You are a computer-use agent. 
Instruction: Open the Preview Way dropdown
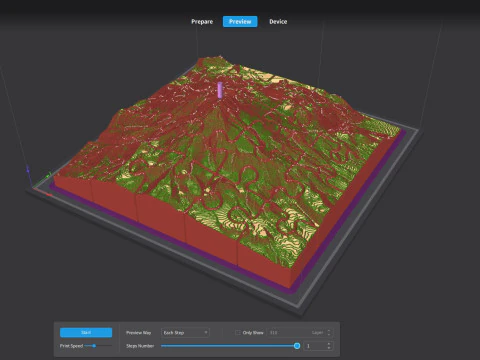pos(185,333)
